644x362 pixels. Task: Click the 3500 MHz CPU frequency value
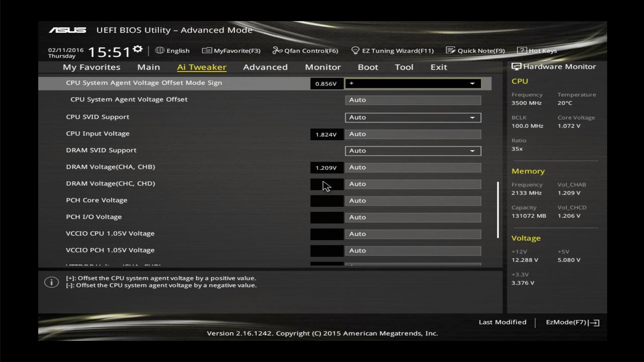coord(526,103)
